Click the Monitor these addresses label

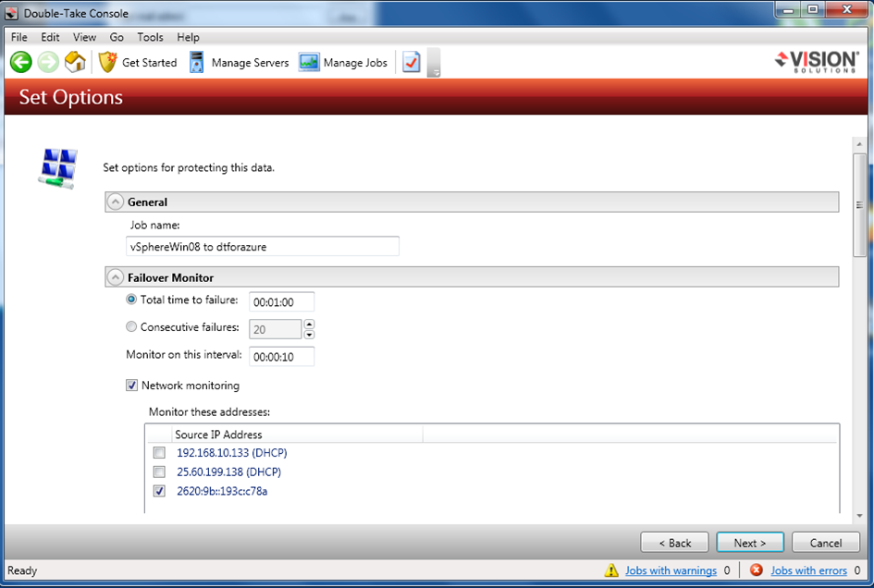pos(210,412)
